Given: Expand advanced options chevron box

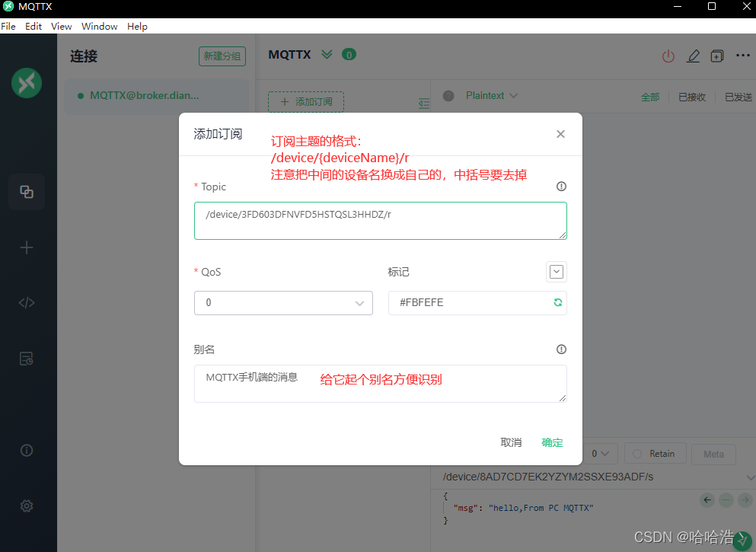Looking at the screenshot, I should tap(557, 272).
